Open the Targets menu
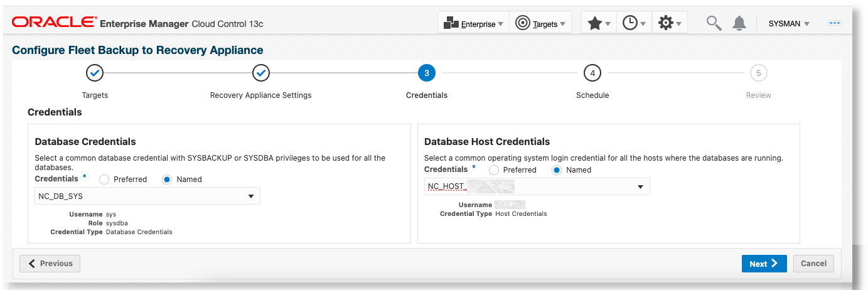The height and width of the screenshot is (290, 868). click(x=540, y=23)
